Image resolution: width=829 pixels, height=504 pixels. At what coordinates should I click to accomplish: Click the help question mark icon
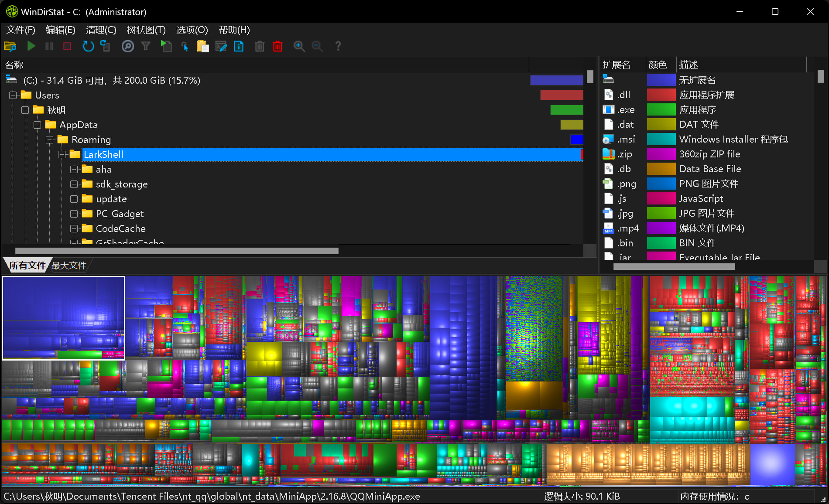338,46
